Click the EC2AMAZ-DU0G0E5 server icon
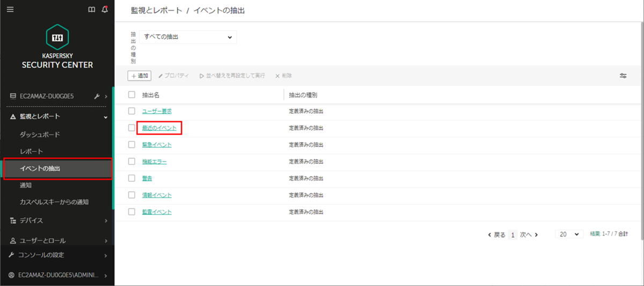 (13, 96)
